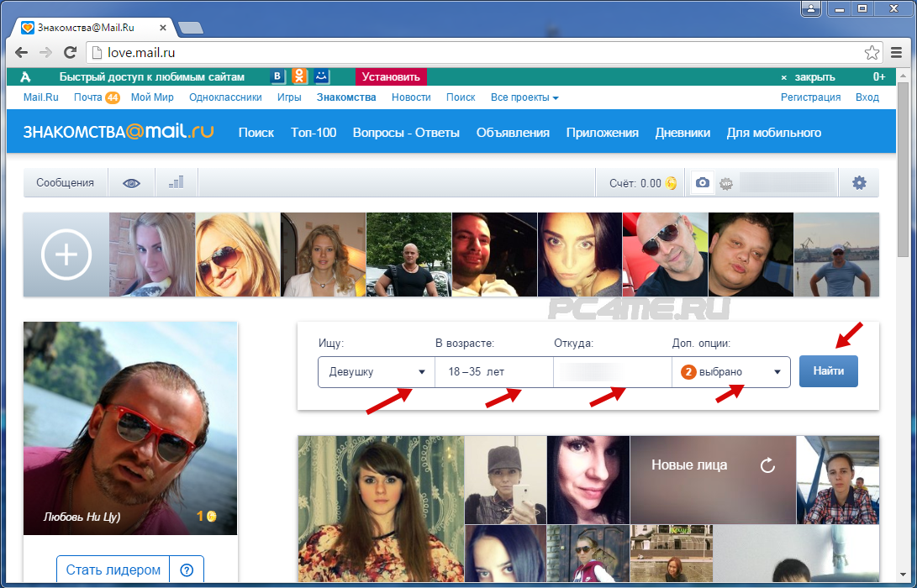Open the Приложения section
This screenshot has width=917, height=588.
point(603,133)
